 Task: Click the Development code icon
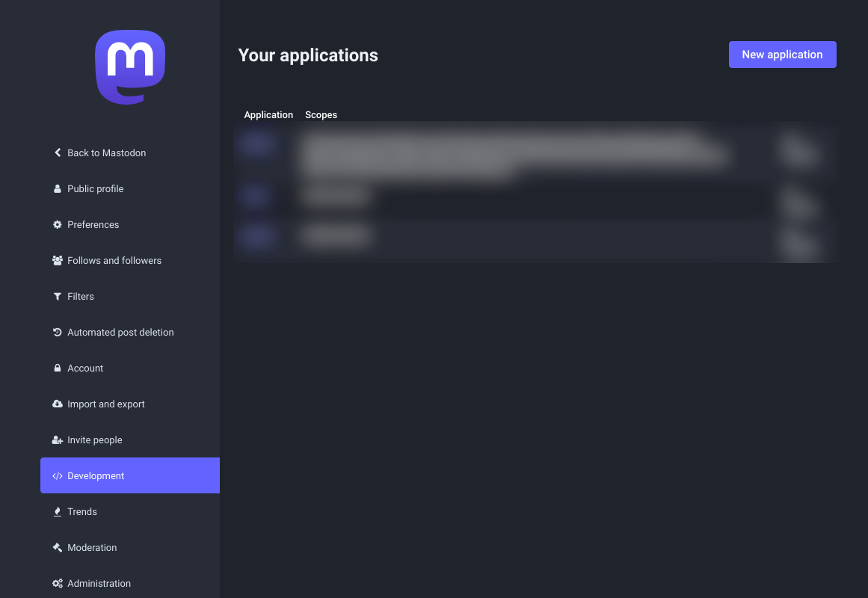[x=58, y=476]
